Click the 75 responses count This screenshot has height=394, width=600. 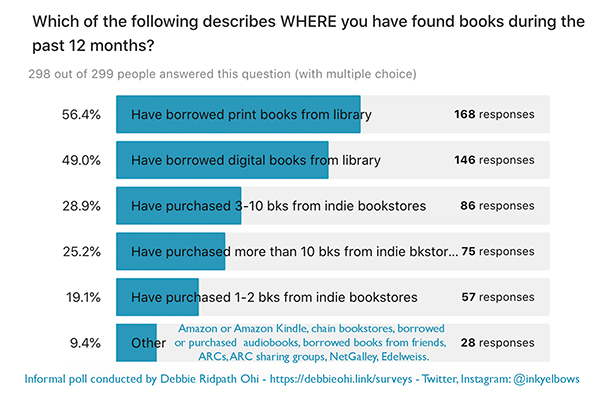pyautogui.click(x=497, y=251)
